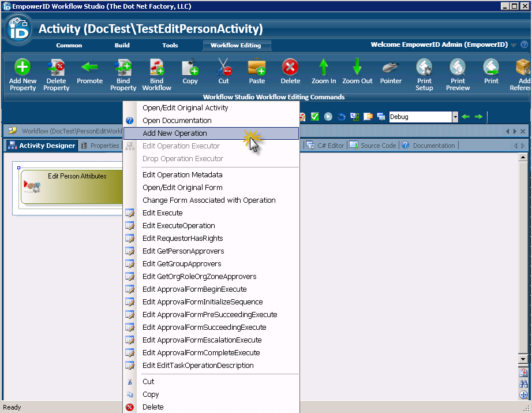Click the blue help icon in ribbon

point(524,45)
